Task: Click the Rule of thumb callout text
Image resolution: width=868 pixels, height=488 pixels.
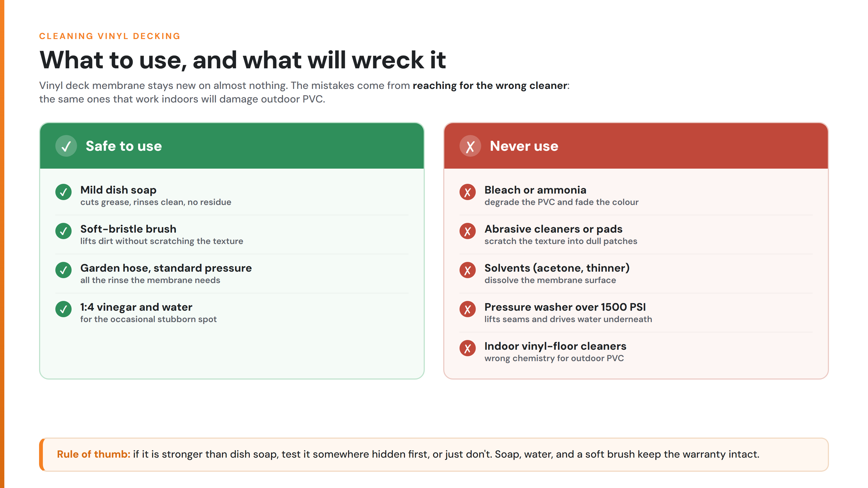Action: click(x=408, y=454)
